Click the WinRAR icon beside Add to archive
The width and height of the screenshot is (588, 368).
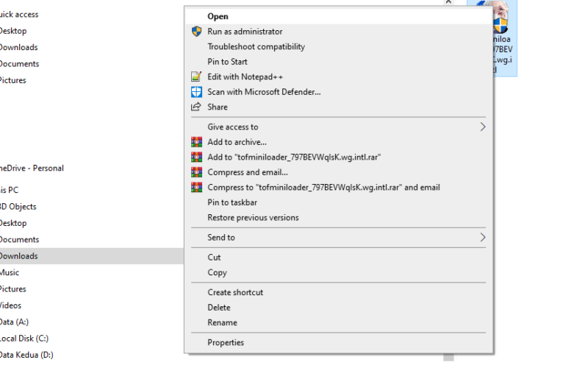coord(196,142)
